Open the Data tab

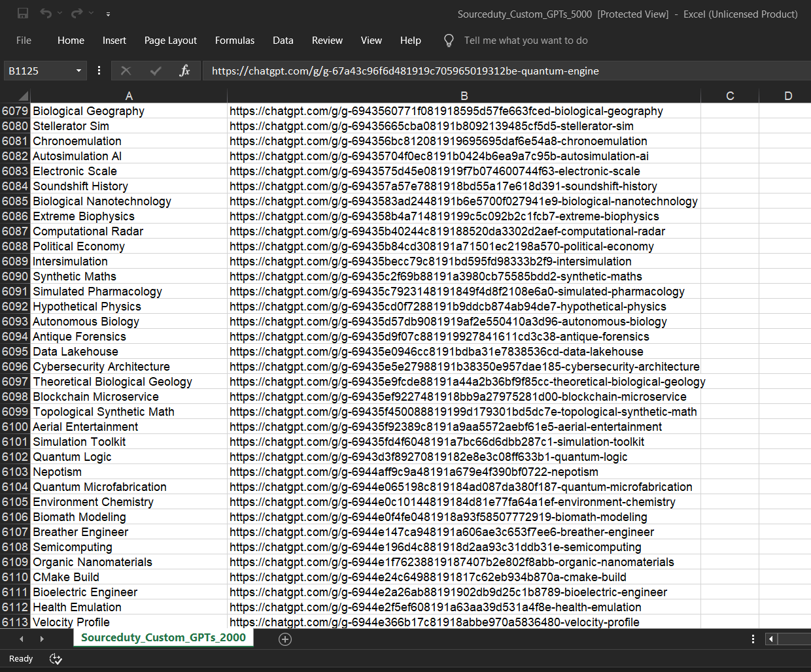click(283, 41)
